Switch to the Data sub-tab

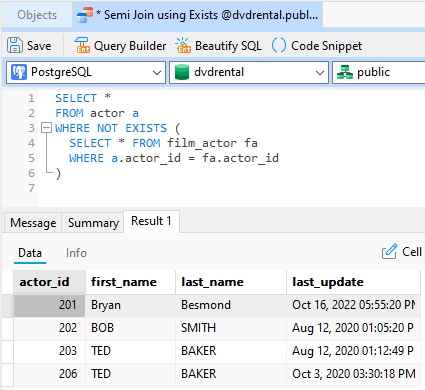pyautogui.click(x=30, y=253)
